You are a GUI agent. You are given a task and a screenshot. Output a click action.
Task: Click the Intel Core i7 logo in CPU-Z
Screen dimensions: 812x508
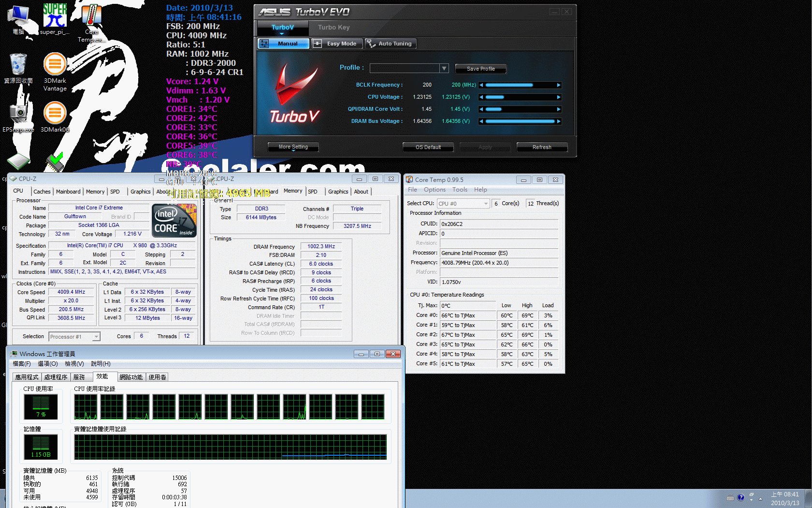tap(174, 220)
